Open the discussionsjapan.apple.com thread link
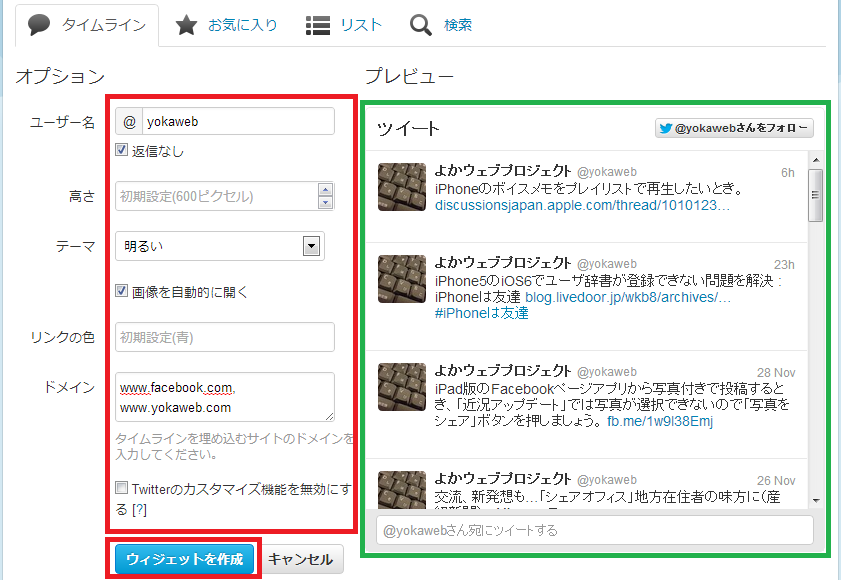This screenshot has width=841, height=580. pos(582,205)
